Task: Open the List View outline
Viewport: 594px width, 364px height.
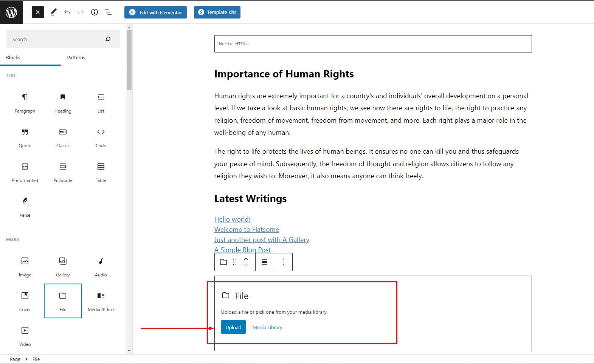Action: 108,12
